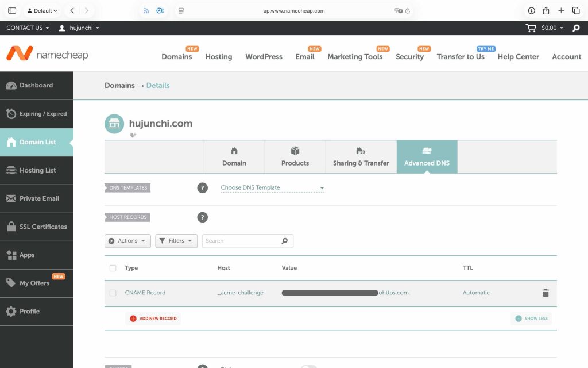Click help icon next to DNS Templates
Screen dimensions: 588x368
pyautogui.click(x=202, y=188)
